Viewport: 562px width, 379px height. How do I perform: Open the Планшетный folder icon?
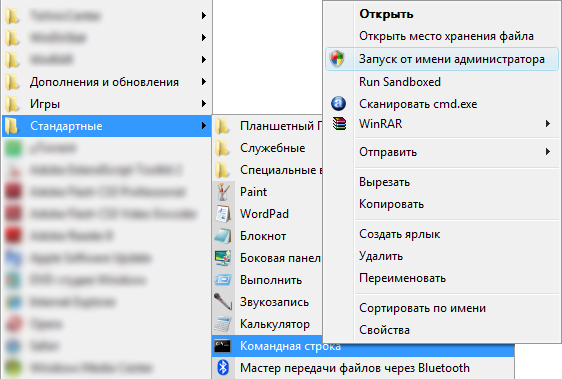click(x=223, y=126)
